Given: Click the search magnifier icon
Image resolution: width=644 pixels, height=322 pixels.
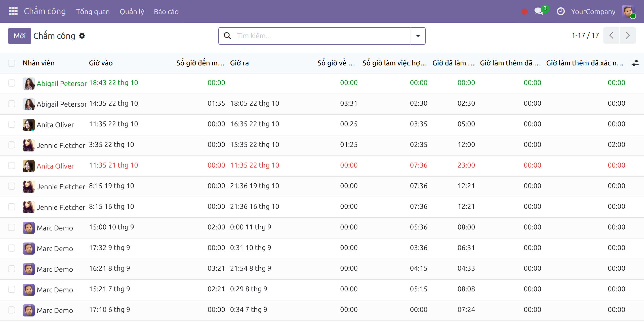Looking at the screenshot, I should pyautogui.click(x=227, y=36).
